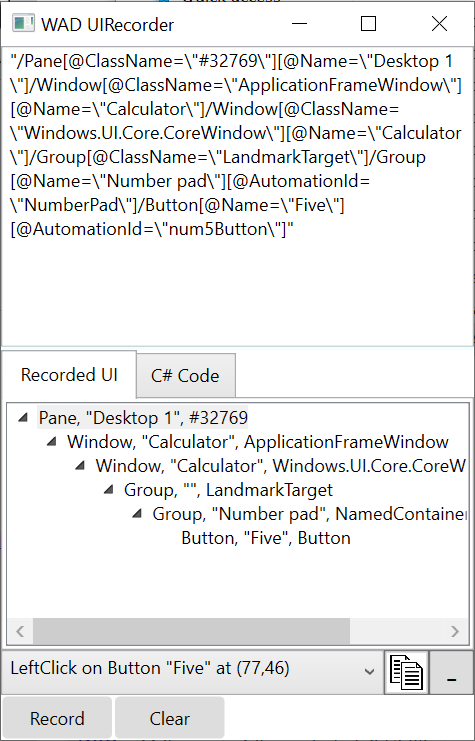
Task: Click the horizontal scrollbar right arrow
Action: pos(455,631)
